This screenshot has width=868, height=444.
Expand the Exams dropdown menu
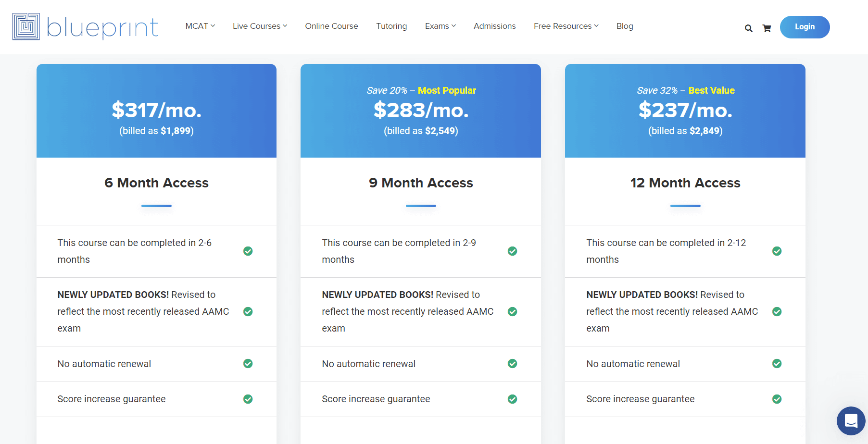[x=440, y=26]
